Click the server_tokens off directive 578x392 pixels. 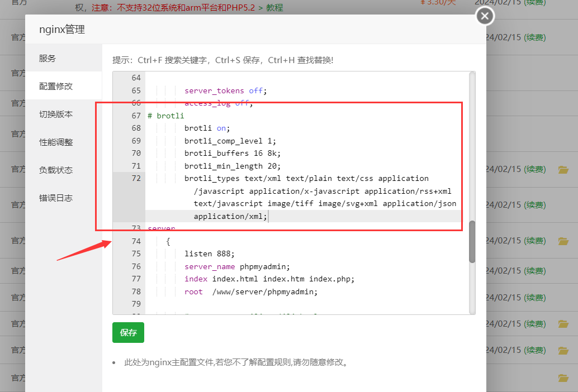click(x=215, y=90)
